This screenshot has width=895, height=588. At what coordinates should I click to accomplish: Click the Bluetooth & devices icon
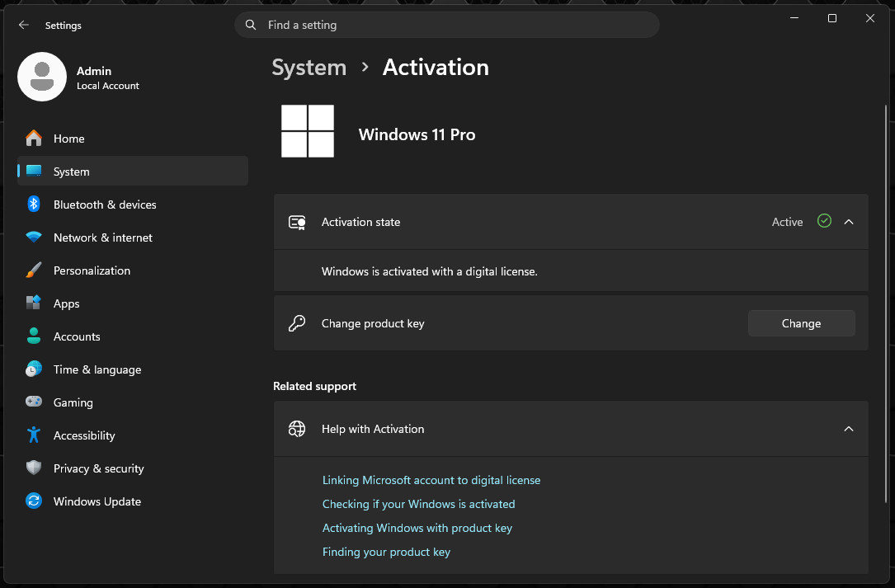tap(34, 204)
